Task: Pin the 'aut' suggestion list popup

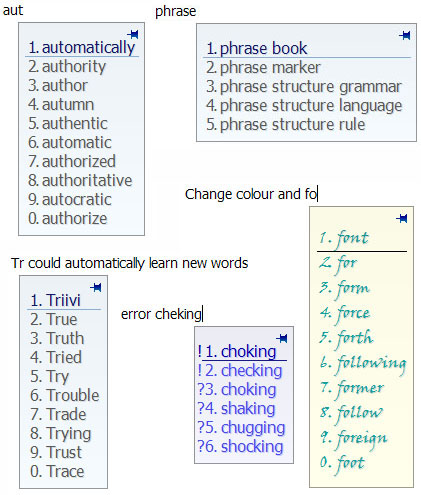Action: (133, 34)
